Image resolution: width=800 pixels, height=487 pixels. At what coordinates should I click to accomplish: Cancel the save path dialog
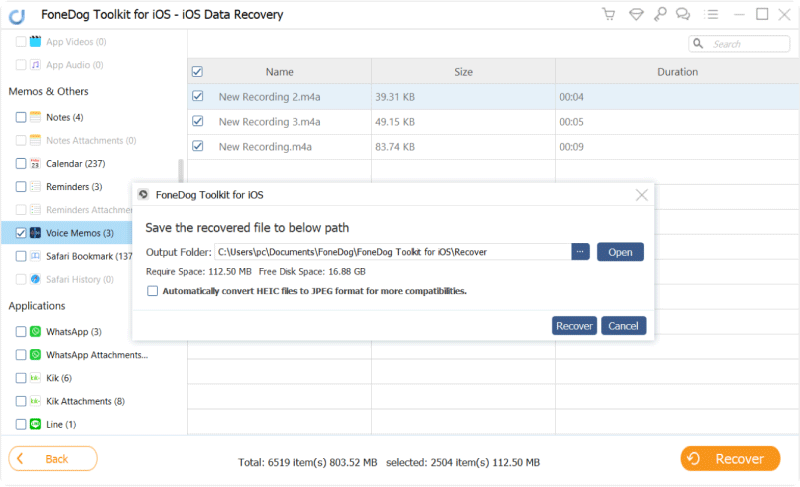623,326
